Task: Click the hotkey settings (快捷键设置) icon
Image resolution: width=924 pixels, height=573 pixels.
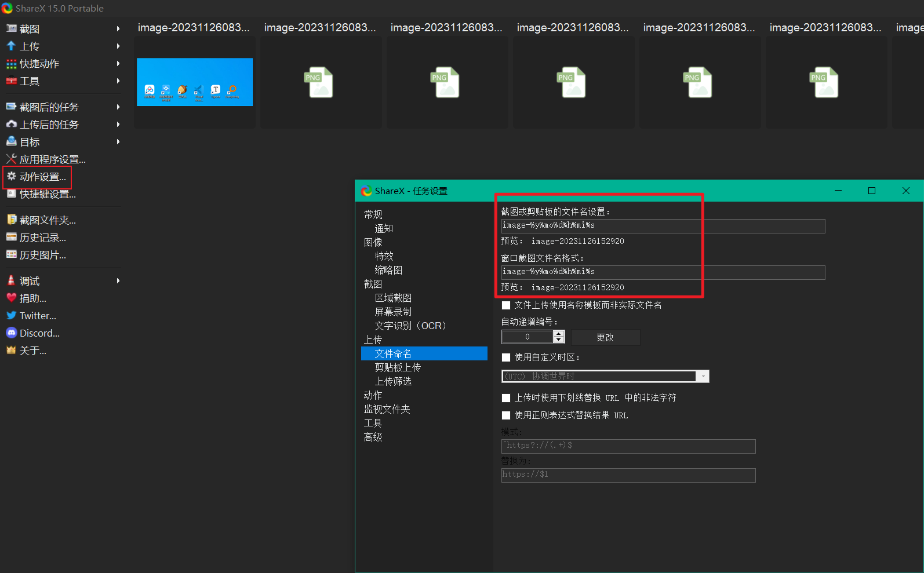Action: click(11, 194)
